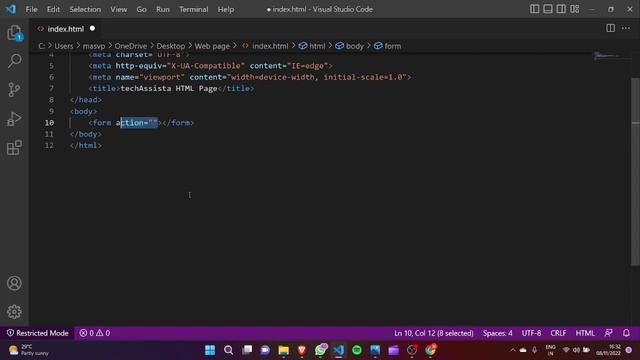The image size is (640, 360).
Task: Select the index.html editor tab
Action: pyautogui.click(x=65, y=29)
